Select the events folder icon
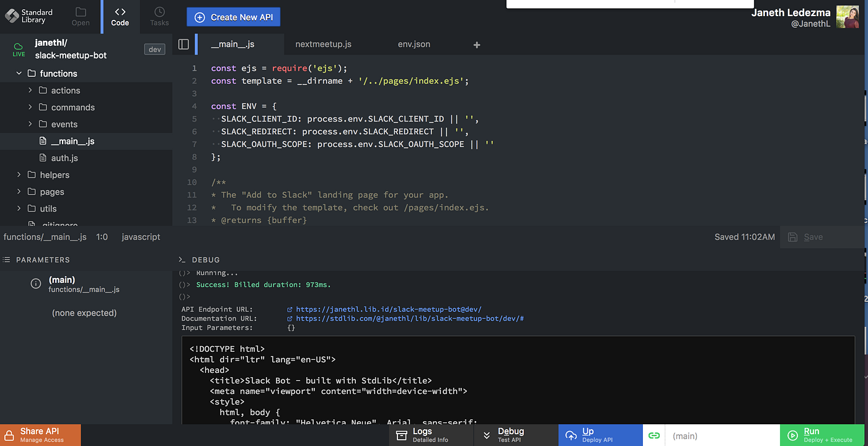 (x=43, y=124)
